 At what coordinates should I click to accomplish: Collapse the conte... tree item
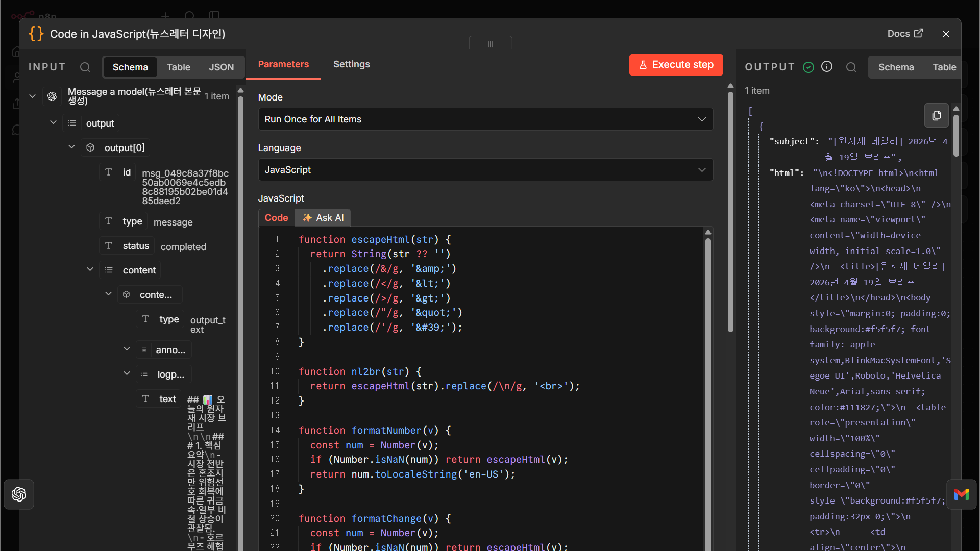[x=108, y=294]
